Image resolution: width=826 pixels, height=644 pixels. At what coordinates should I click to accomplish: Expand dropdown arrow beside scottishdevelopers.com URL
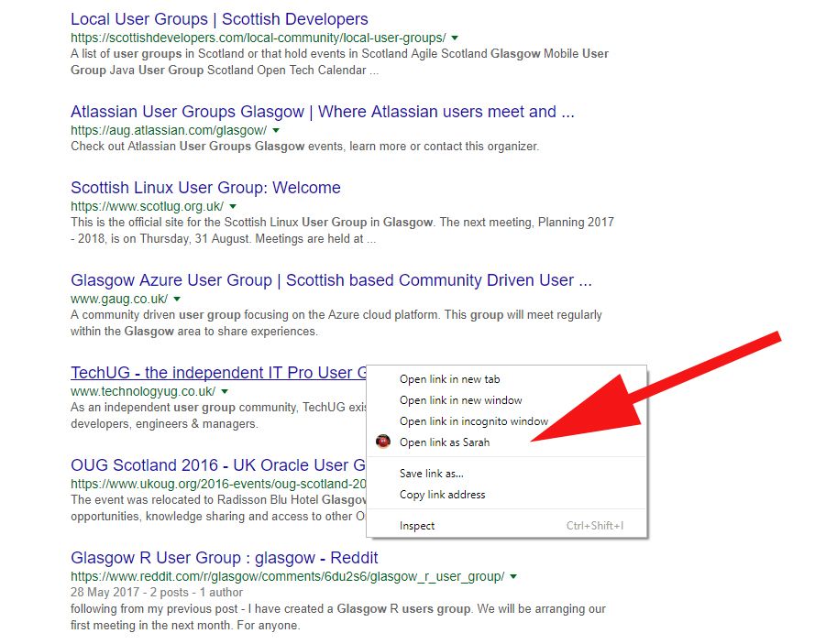455,38
